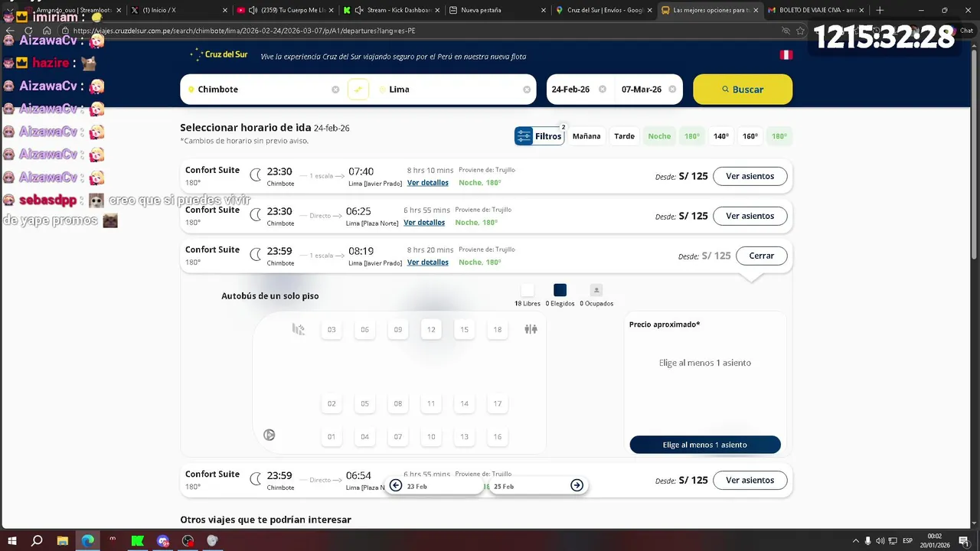Viewport: 980px width, 551px height.
Task: Clear the 24-Feb-26 departure date
Action: coord(603,90)
